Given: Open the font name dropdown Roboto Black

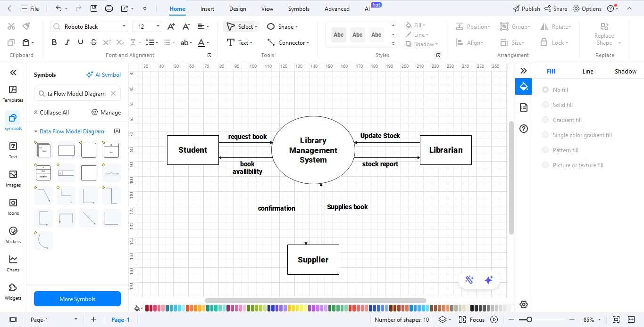Looking at the screenshot, I should (124, 26).
